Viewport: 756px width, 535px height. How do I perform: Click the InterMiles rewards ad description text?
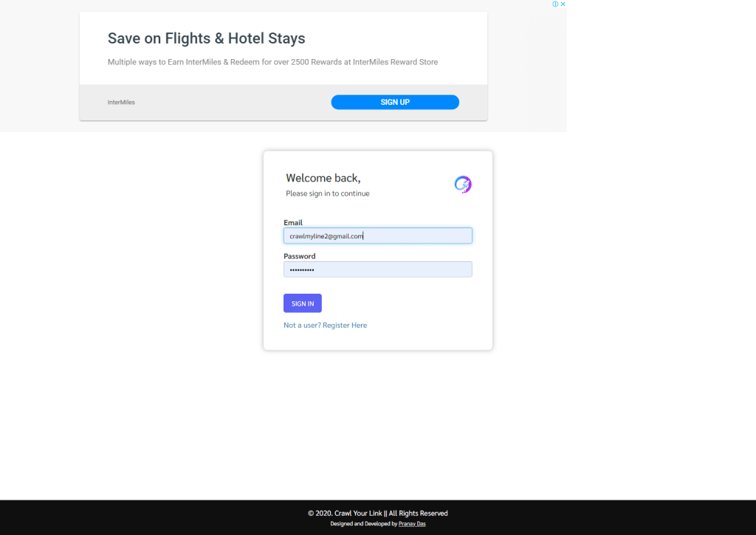tap(272, 62)
